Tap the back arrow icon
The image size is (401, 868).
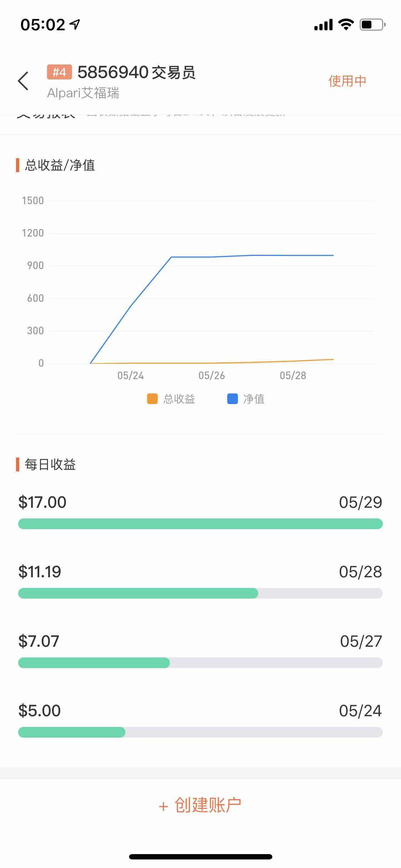click(x=23, y=81)
